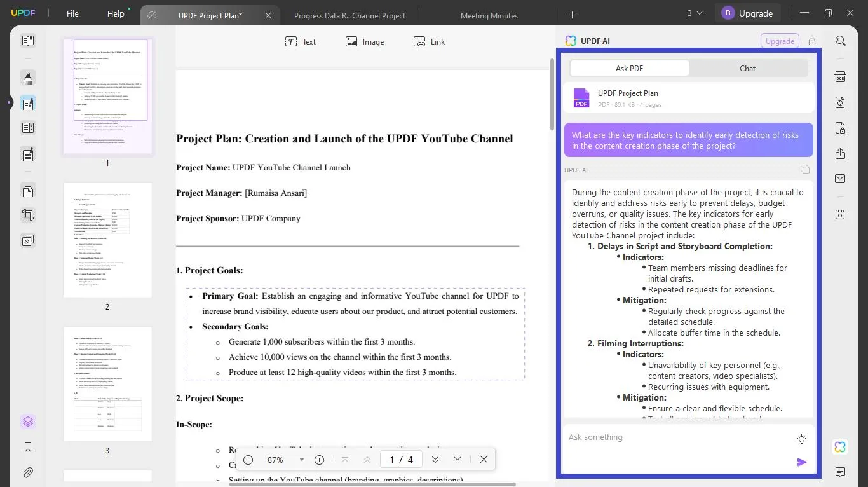868x487 pixels.
Task: Click the lightbulb prompt suggestions icon
Action: [x=801, y=439]
